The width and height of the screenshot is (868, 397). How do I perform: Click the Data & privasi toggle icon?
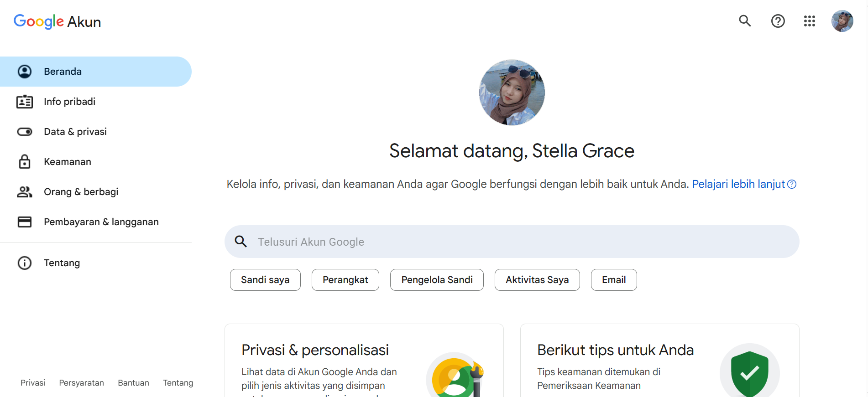[25, 132]
